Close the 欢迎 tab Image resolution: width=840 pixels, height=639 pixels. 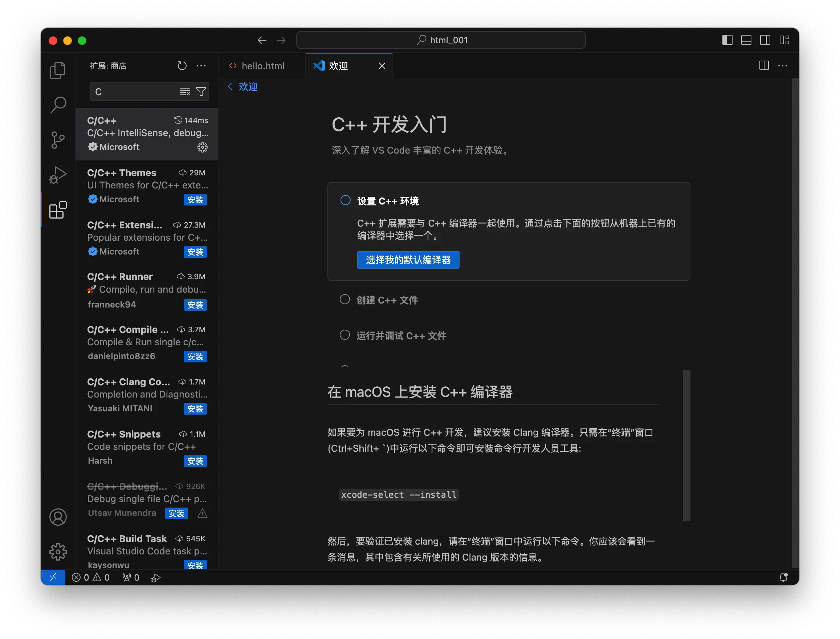382,66
